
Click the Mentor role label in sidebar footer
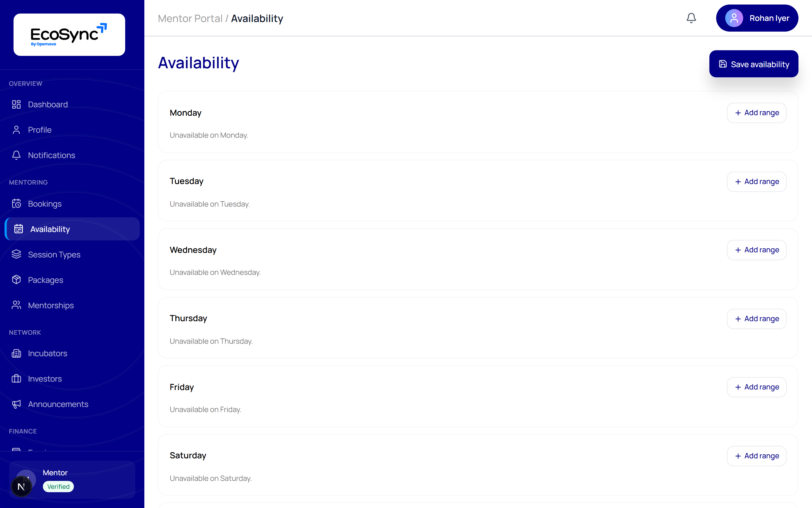[x=55, y=472]
